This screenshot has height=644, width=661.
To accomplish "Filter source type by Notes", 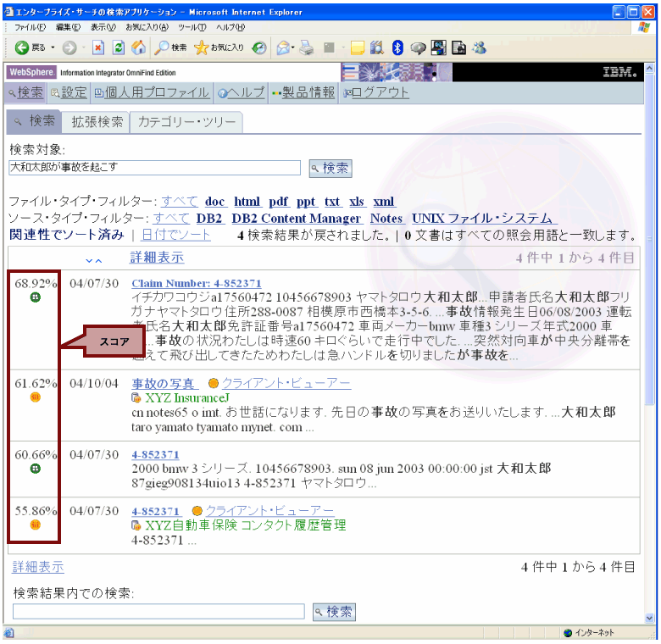I will [x=386, y=219].
